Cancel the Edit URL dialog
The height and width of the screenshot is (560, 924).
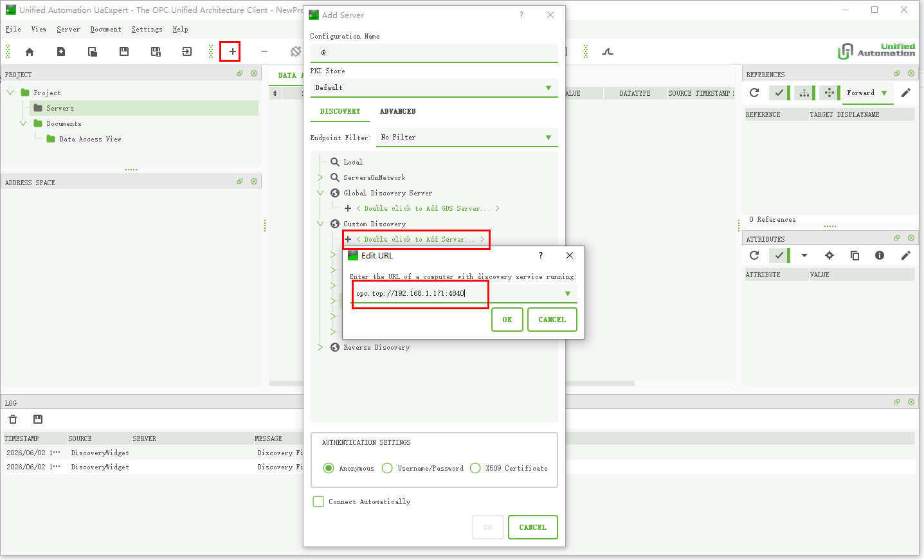(x=552, y=320)
